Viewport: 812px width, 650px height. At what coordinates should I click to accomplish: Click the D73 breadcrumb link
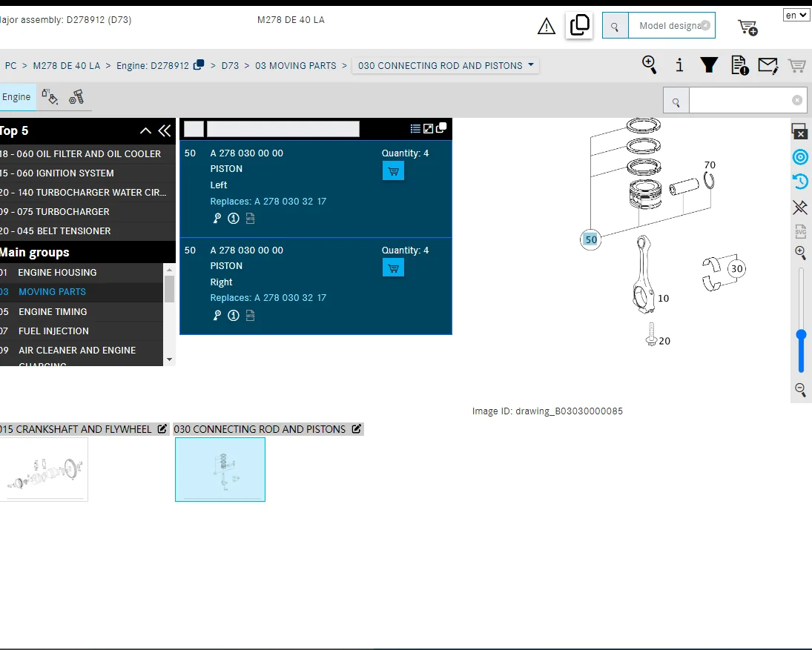point(230,66)
